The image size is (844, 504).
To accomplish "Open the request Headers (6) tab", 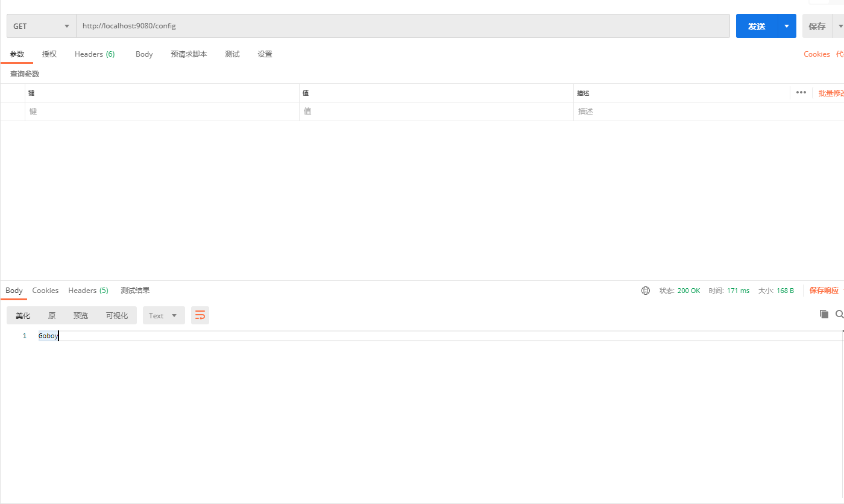I will (95, 54).
